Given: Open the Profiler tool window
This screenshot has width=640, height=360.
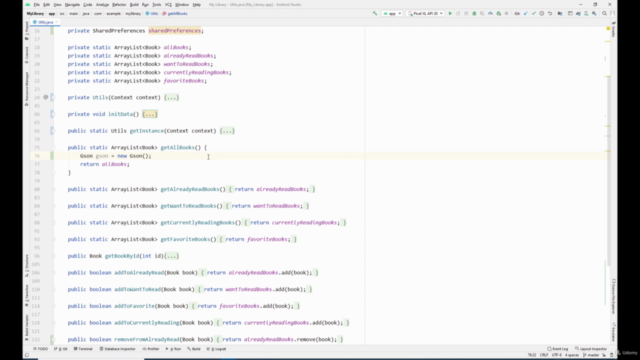Looking at the screenshot, I should pos(151,349).
